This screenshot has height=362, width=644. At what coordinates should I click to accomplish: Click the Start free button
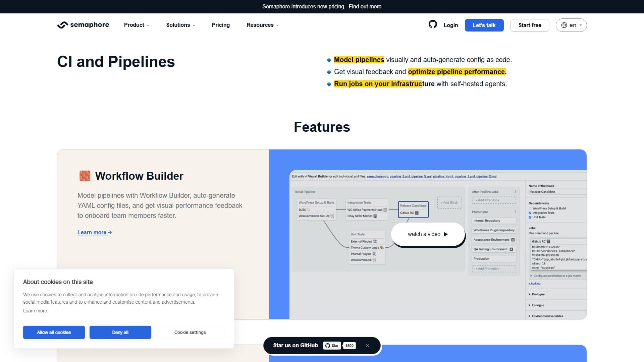tap(530, 25)
